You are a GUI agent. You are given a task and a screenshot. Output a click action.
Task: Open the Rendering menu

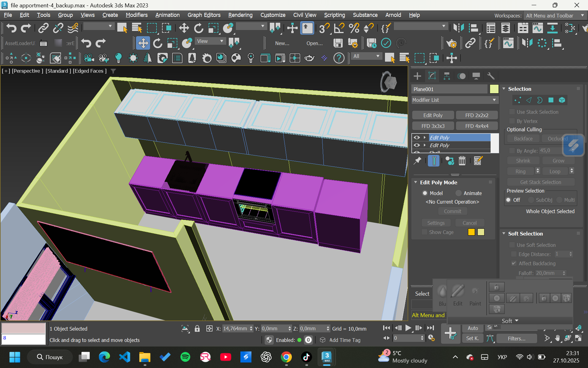point(240,15)
